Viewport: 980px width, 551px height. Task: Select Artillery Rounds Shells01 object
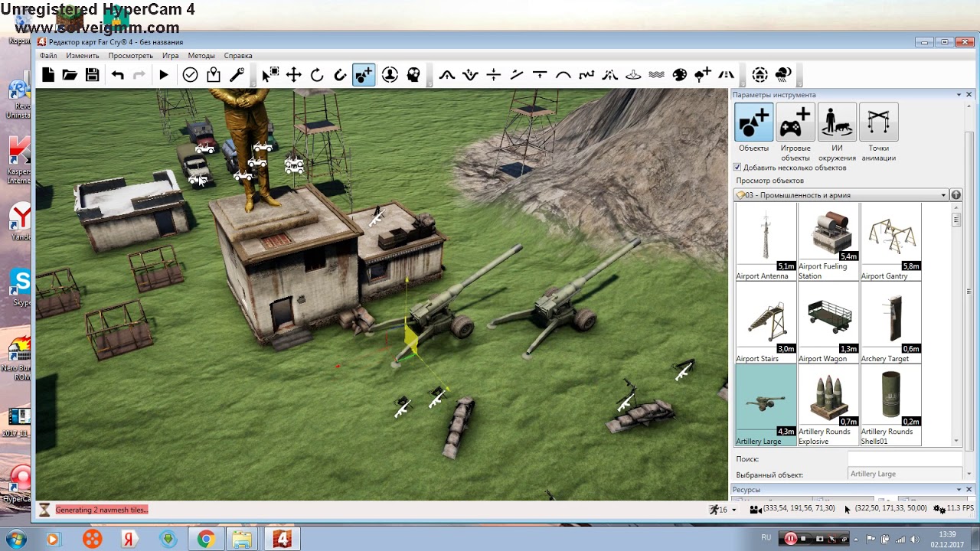pyautogui.click(x=891, y=406)
